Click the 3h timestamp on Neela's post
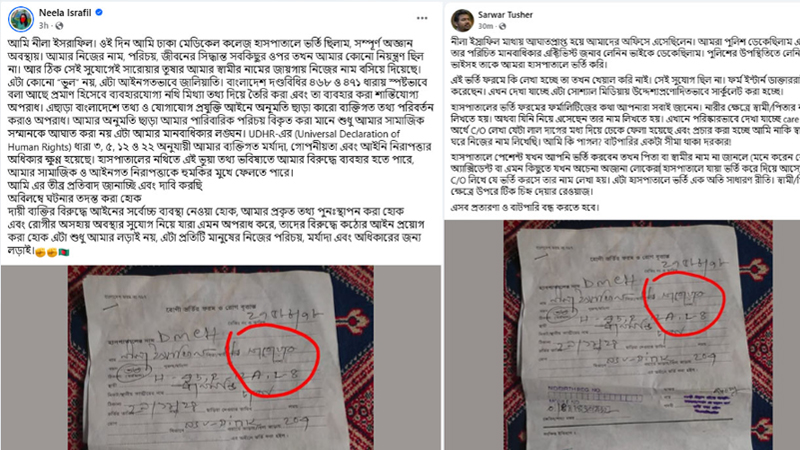Viewport: 800px width, 450px height. [x=43, y=26]
